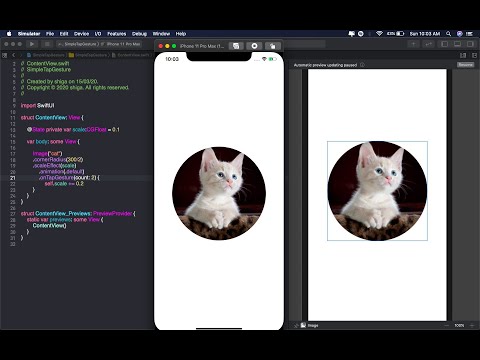
Task: Click the Wi-Fi icon in menu bar
Action: [x=379, y=34]
